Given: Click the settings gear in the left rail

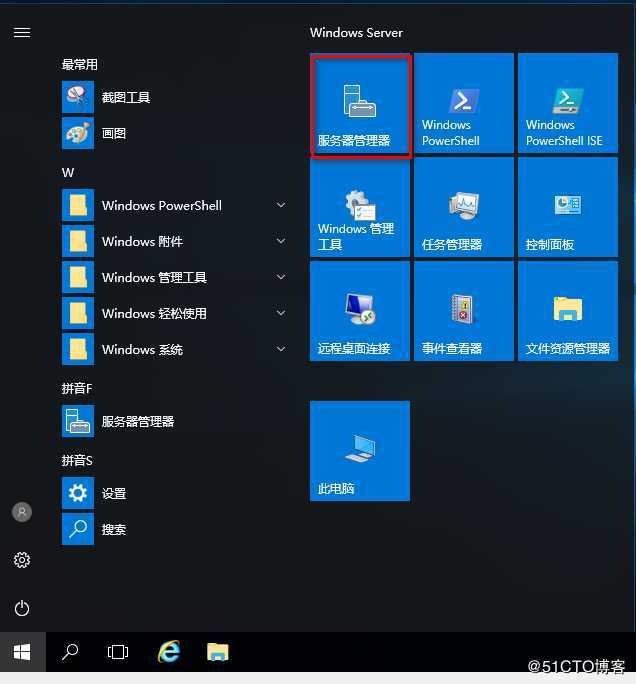Looking at the screenshot, I should 22,560.
